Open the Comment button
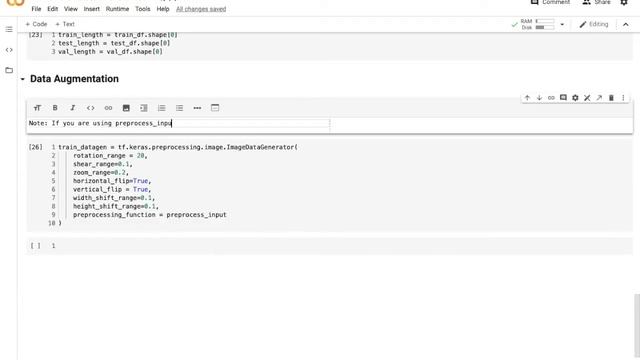The image size is (640, 360). click(x=550, y=2)
